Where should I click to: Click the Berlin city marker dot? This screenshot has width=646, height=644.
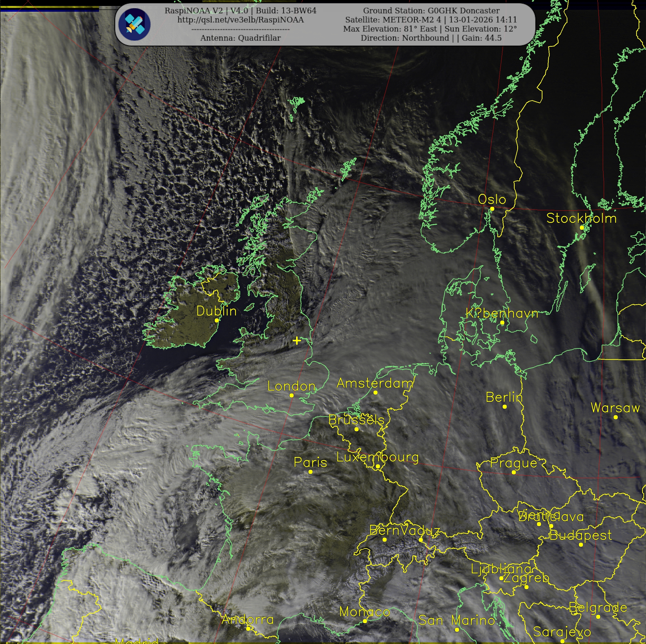tap(505, 407)
